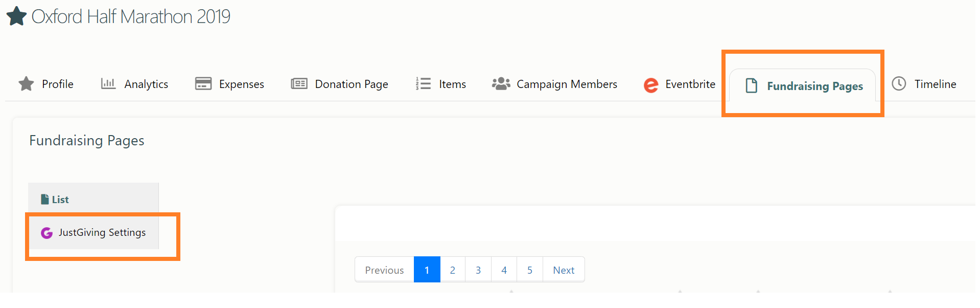Viewport: 980px width, 308px height.
Task: Select the Fundraising Pages tab
Action: (x=803, y=85)
